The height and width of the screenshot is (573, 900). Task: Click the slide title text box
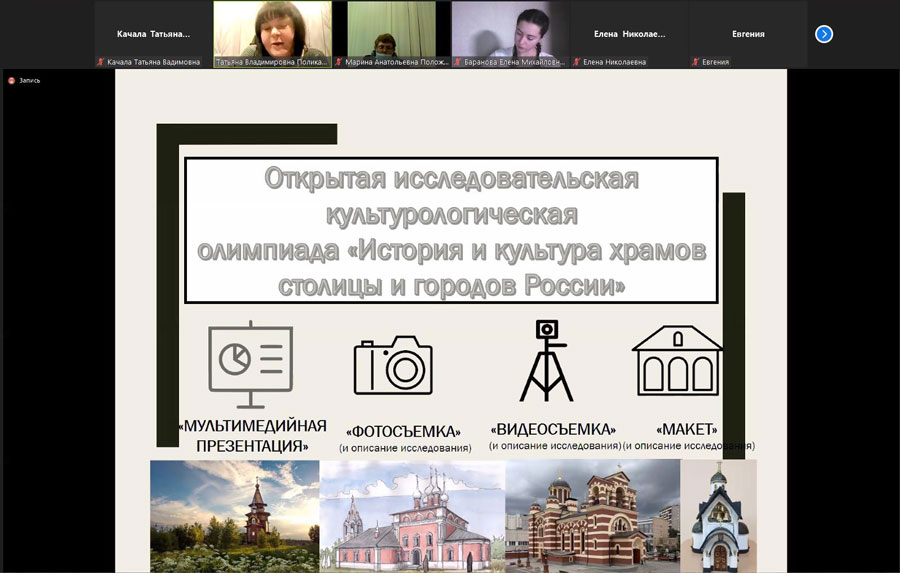point(450,230)
